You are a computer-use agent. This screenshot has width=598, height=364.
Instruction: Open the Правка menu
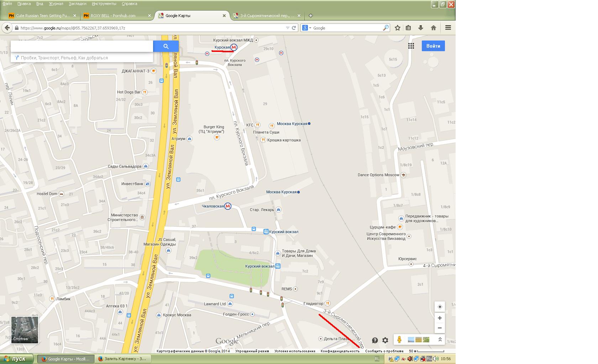coord(24,4)
